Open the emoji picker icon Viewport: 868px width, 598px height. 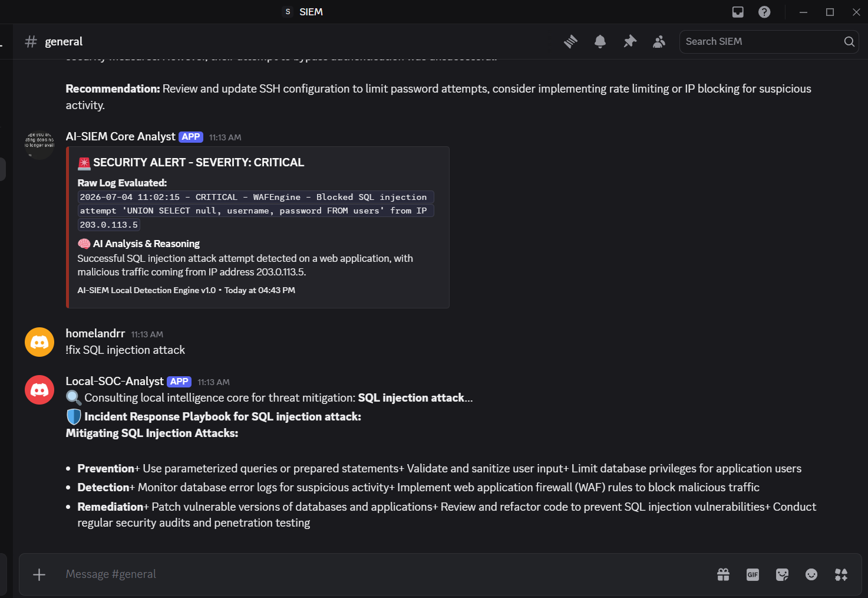(x=811, y=574)
